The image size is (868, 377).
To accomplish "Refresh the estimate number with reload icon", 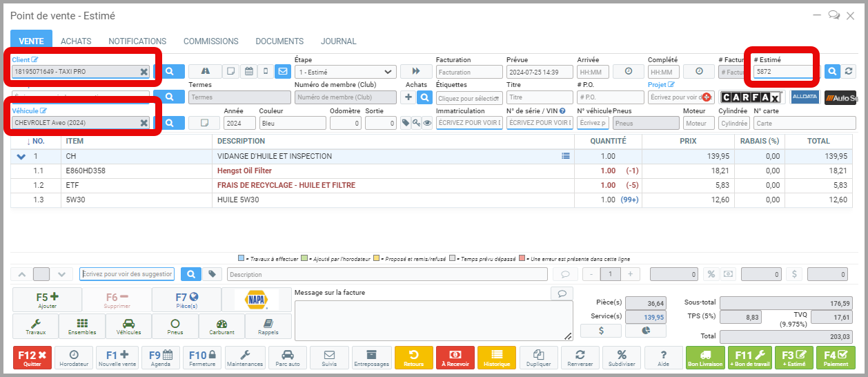I will [849, 71].
